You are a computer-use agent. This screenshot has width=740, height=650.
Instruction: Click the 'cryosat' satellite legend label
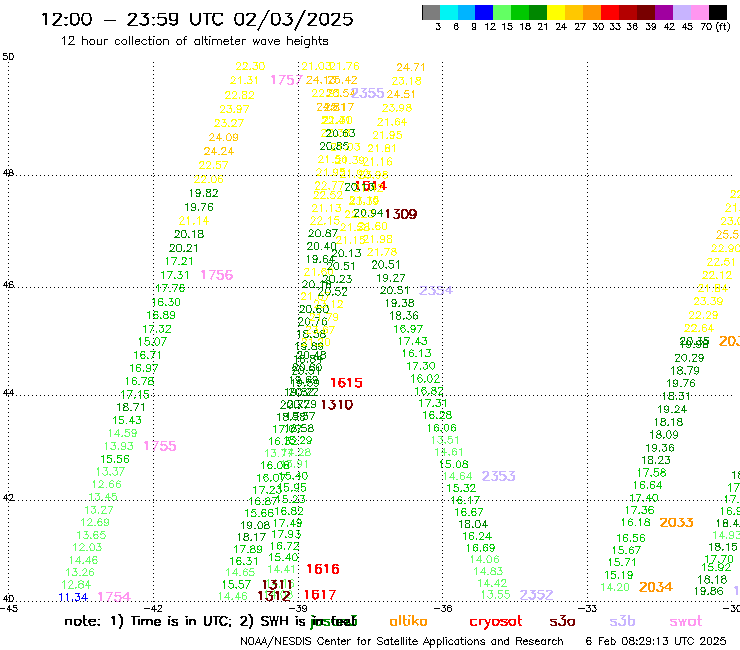pyautogui.click(x=496, y=622)
